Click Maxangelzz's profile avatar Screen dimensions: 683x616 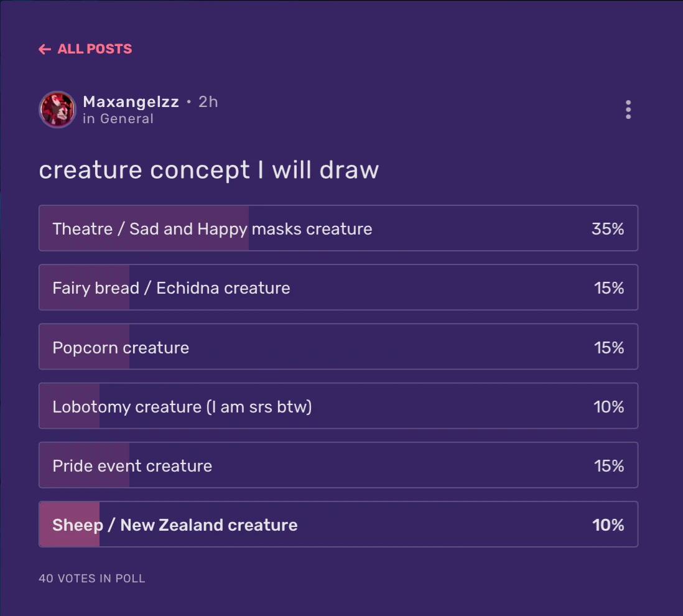coord(57,110)
